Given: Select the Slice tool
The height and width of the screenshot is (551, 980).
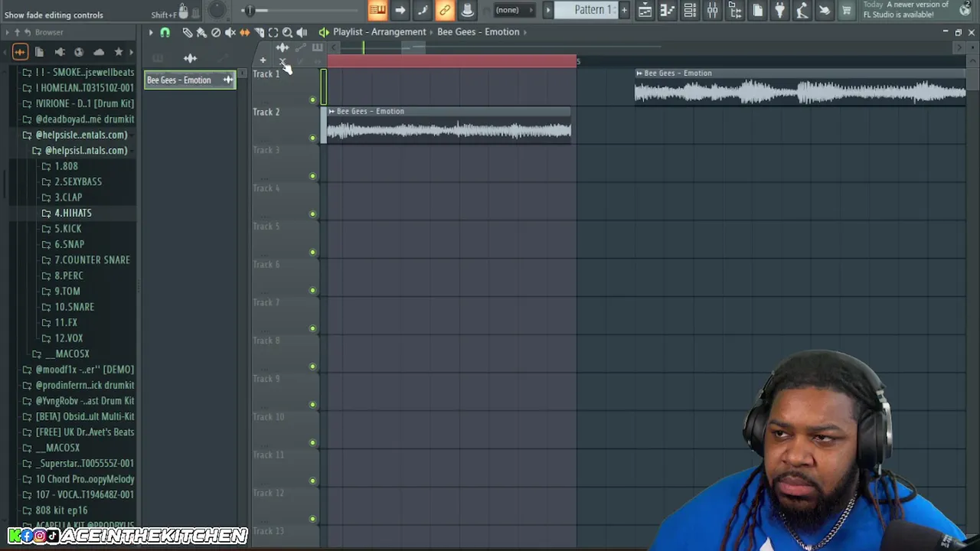Looking at the screenshot, I should tap(260, 32).
